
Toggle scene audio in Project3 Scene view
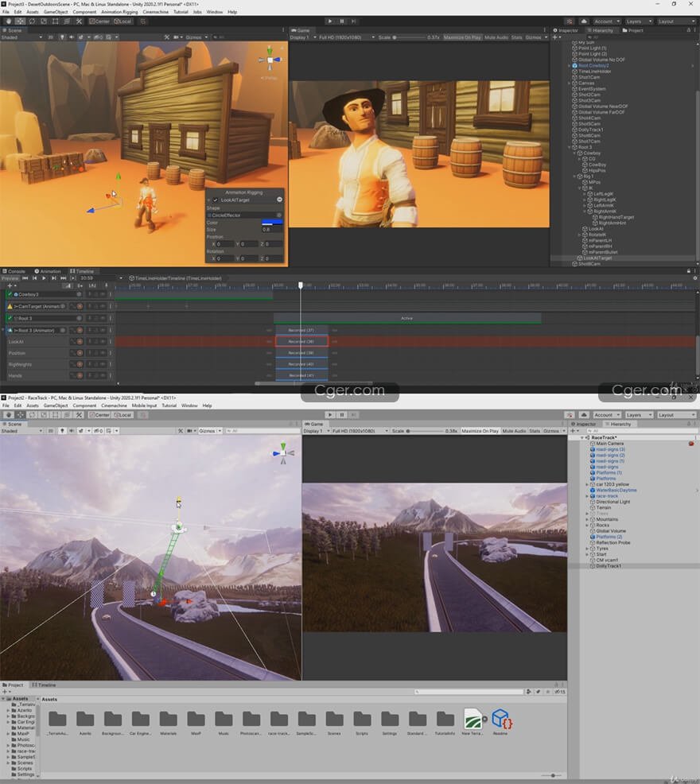coord(72,37)
